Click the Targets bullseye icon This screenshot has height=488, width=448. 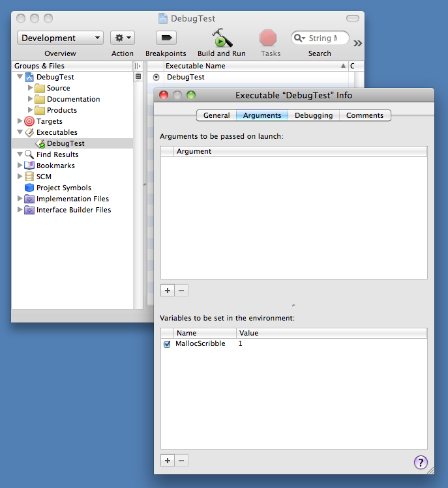click(x=29, y=121)
